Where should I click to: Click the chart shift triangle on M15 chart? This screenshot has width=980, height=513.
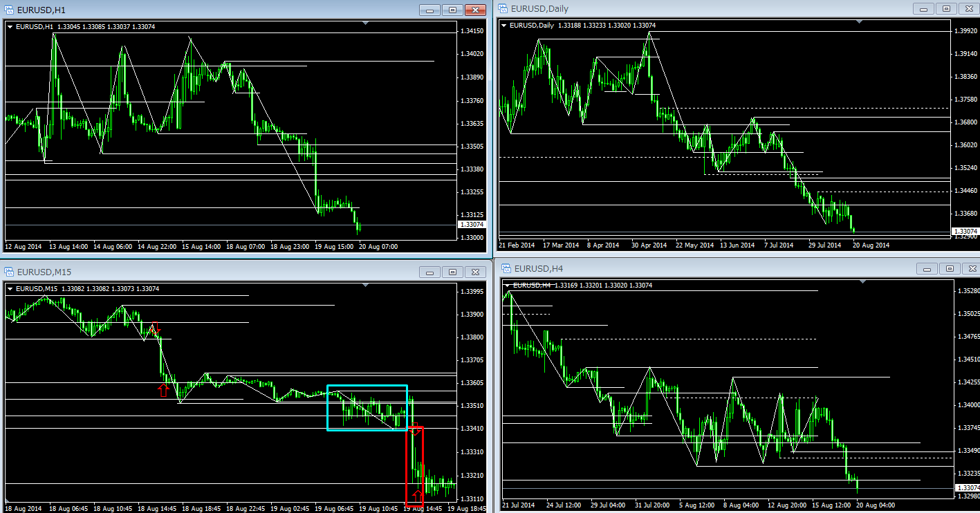[365, 285]
